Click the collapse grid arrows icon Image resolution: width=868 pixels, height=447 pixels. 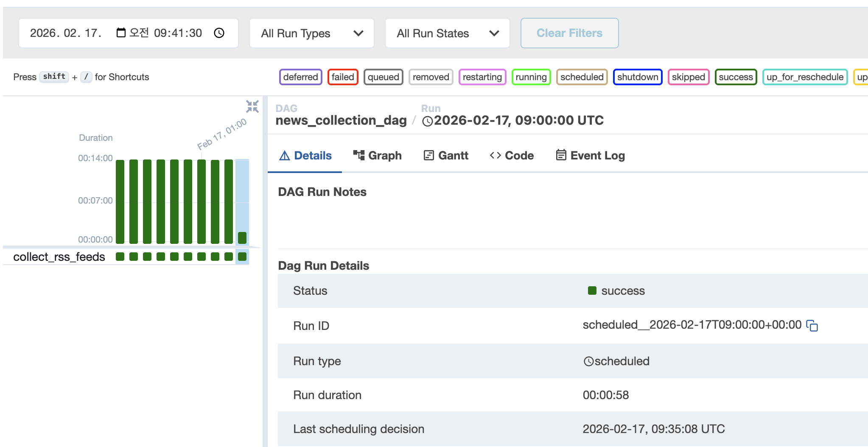click(252, 106)
